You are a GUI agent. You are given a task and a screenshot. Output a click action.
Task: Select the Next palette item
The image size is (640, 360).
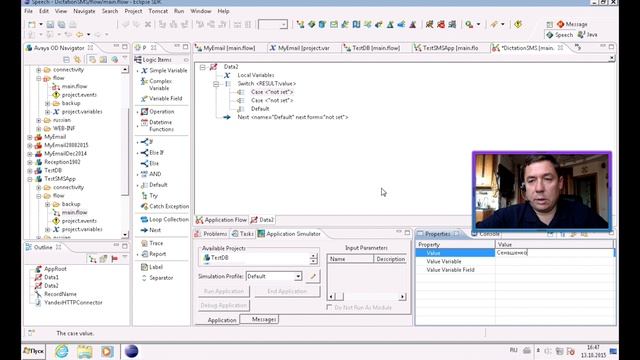tap(151, 230)
